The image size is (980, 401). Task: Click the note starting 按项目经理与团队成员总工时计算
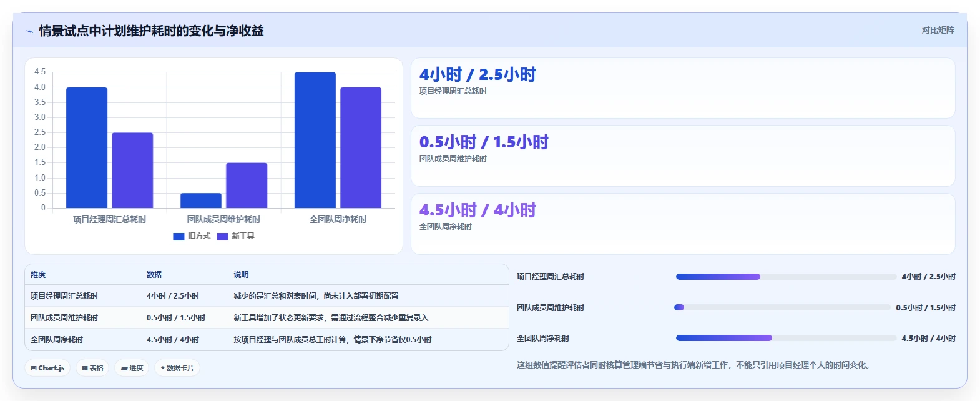tap(333, 340)
